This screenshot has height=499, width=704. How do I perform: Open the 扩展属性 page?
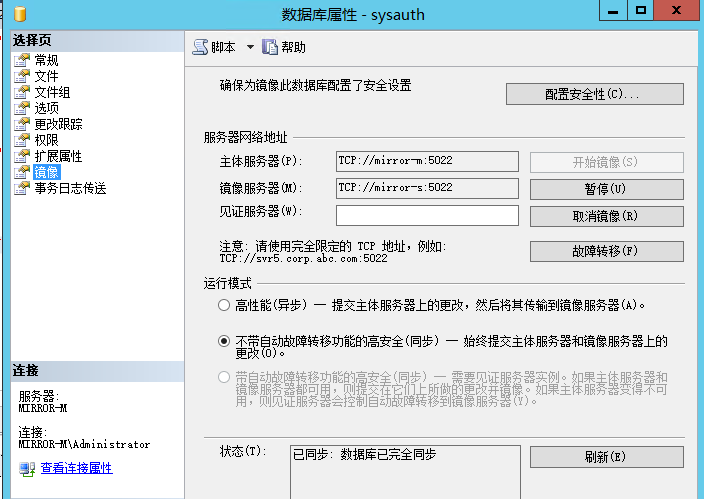coord(58,156)
